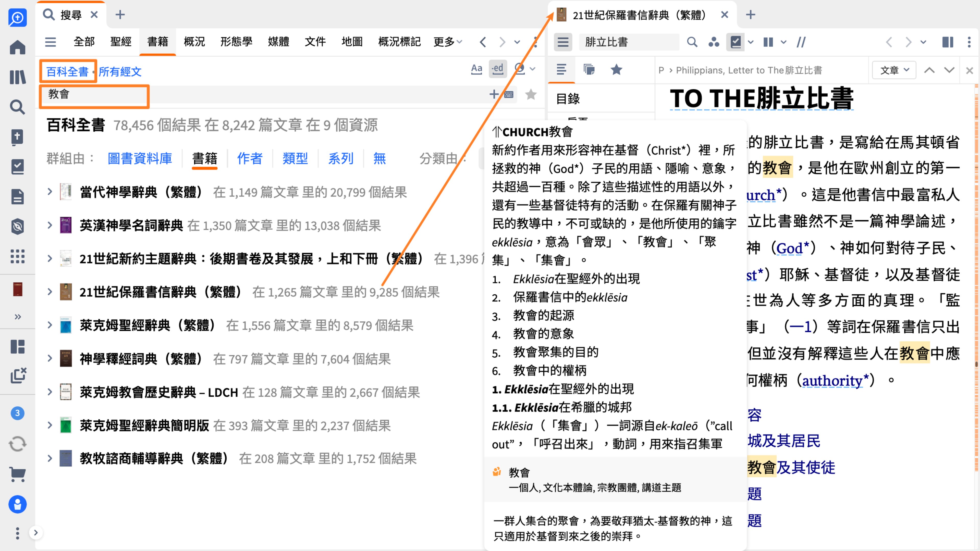Group results by 作者
The height and width of the screenshot is (551, 980).
250,158
